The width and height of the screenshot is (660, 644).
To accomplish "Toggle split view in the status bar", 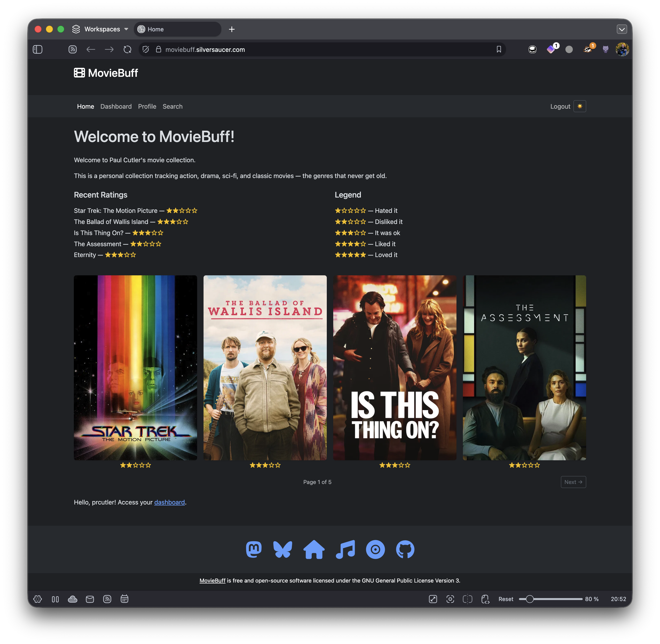I will pyautogui.click(x=468, y=599).
